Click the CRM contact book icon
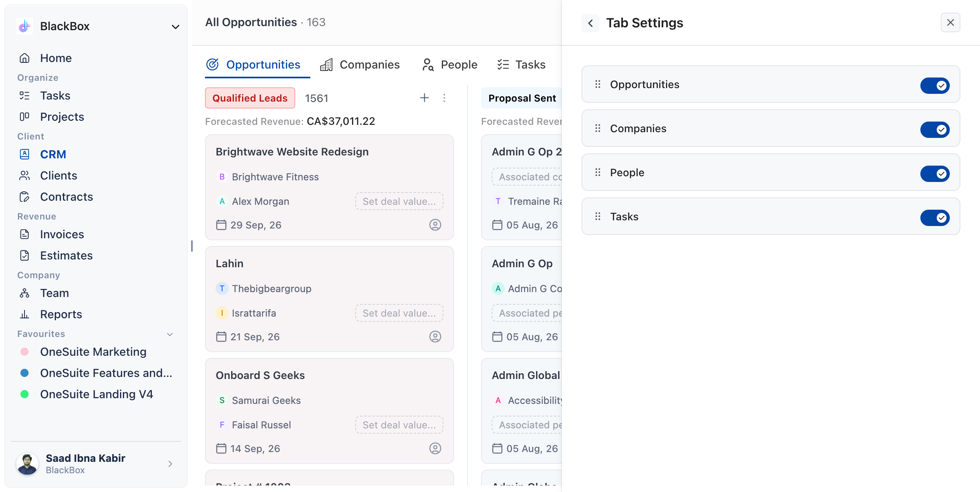Viewport: 980px width, 492px height. (24, 154)
